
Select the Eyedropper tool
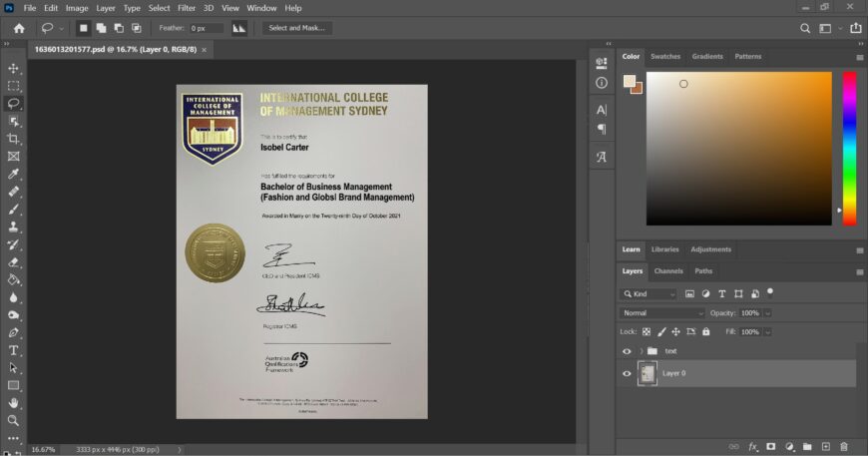click(13, 174)
